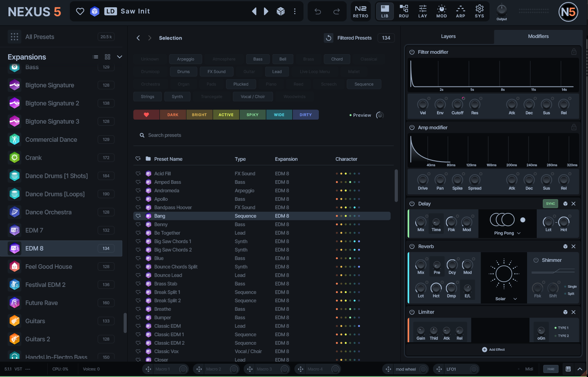Select the Andromeda preset
The width and height of the screenshot is (588, 377).
coord(262,191)
